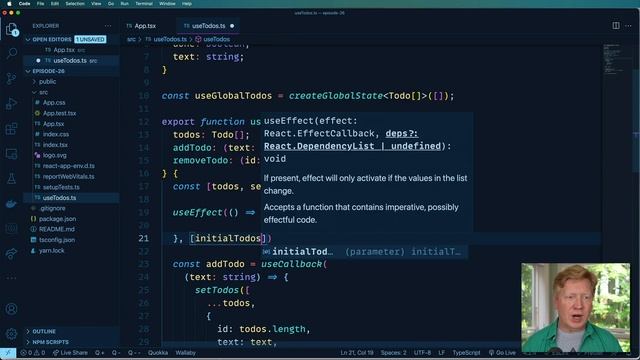
Task: Open the Extensions view icon
Action: (x=11, y=129)
